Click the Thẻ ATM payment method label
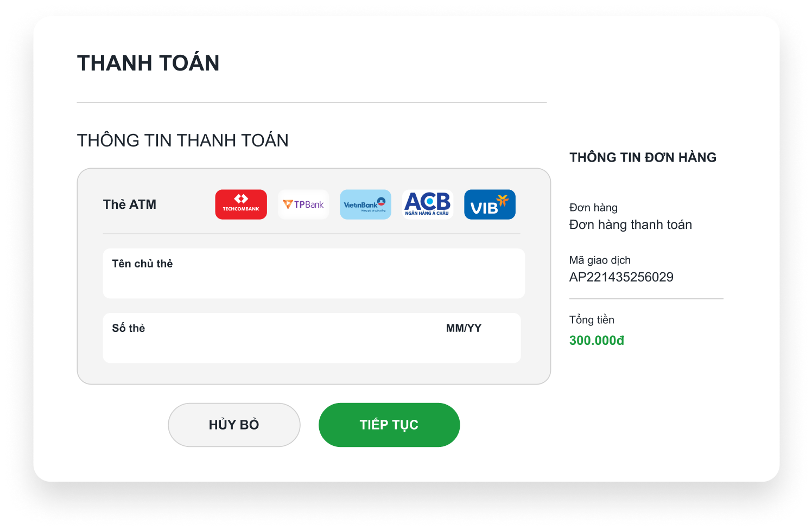The width and height of the screenshot is (812, 531). 130,204
